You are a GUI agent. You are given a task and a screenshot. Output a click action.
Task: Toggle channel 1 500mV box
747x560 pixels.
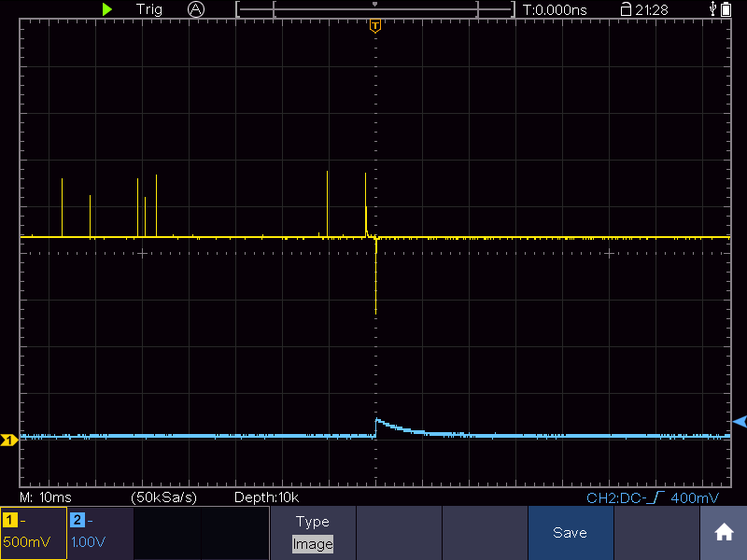[x=33, y=533]
